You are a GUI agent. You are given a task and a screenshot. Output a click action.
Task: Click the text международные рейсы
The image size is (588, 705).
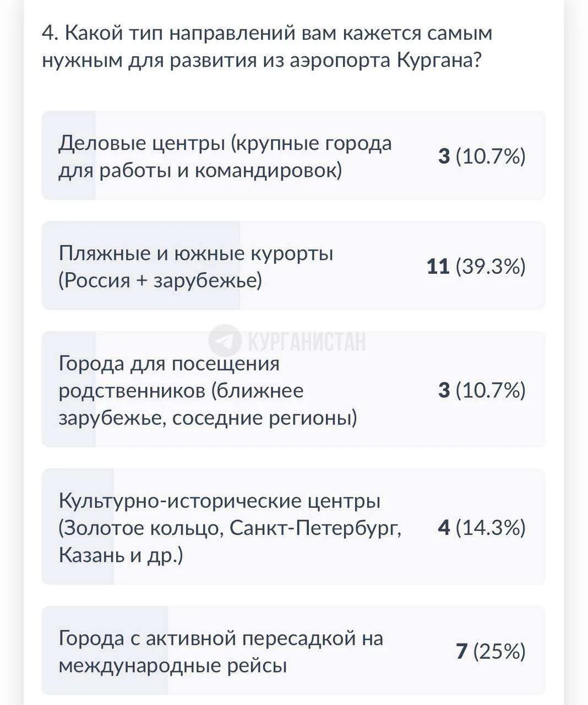point(173,666)
